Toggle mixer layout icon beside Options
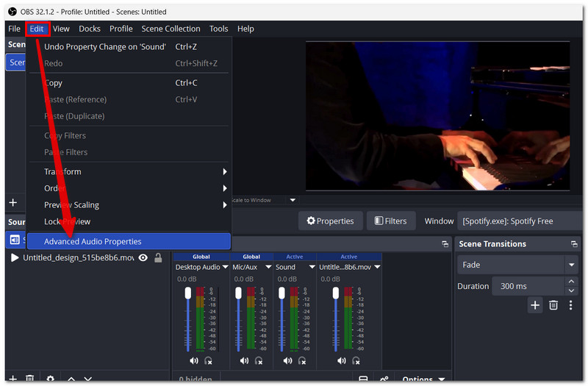 tap(363, 379)
